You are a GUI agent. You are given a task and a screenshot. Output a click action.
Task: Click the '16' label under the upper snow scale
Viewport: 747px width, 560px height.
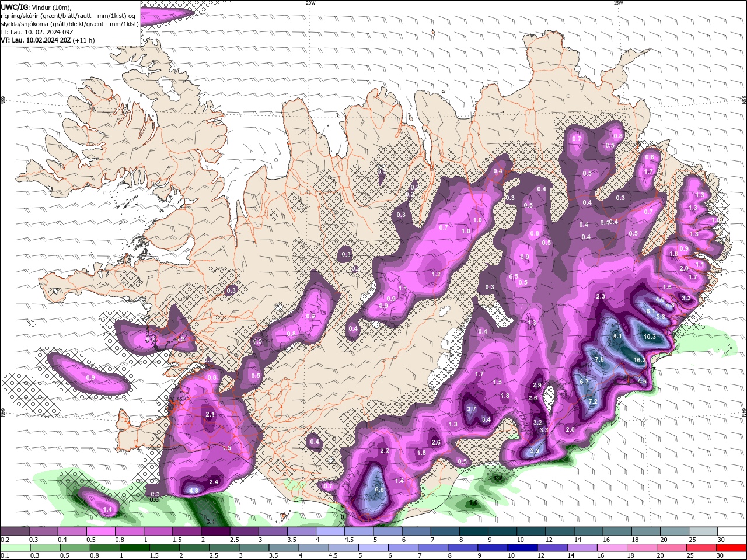[606, 540]
